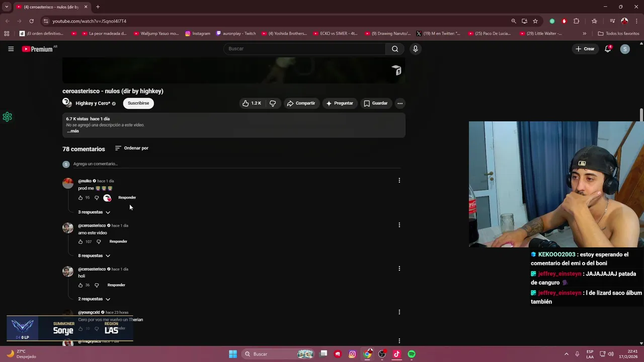This screenshot has height=362, width=644.
Task: Open TikTok from the taskbar
Action: 396,354
